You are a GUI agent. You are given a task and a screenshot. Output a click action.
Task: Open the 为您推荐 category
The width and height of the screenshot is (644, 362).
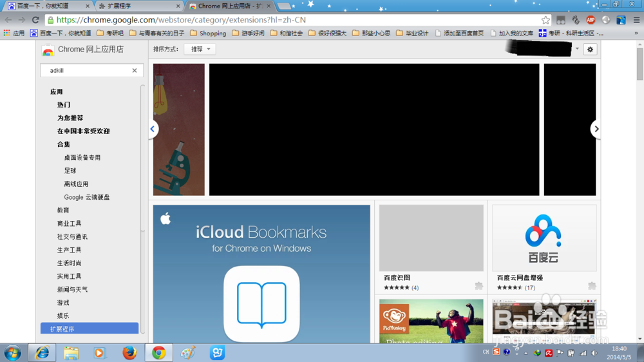(x=70, y=118)
